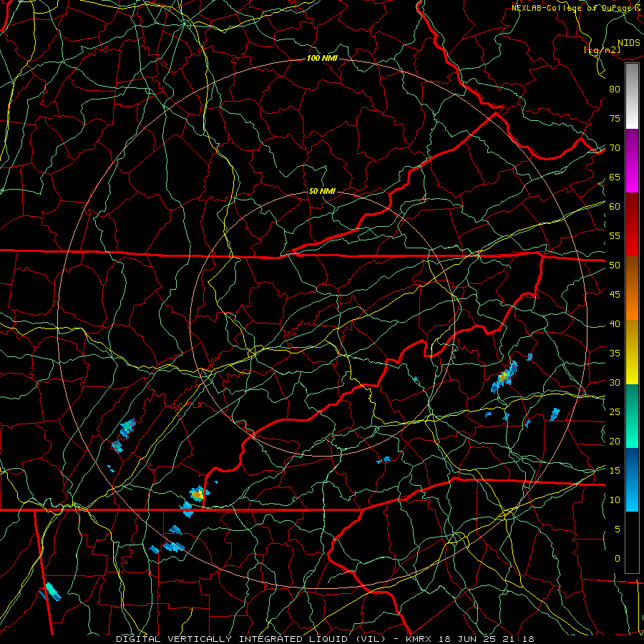Click the scale value 70
The image size is (644, 644).
pyautogui.click(x=615, y=148)
